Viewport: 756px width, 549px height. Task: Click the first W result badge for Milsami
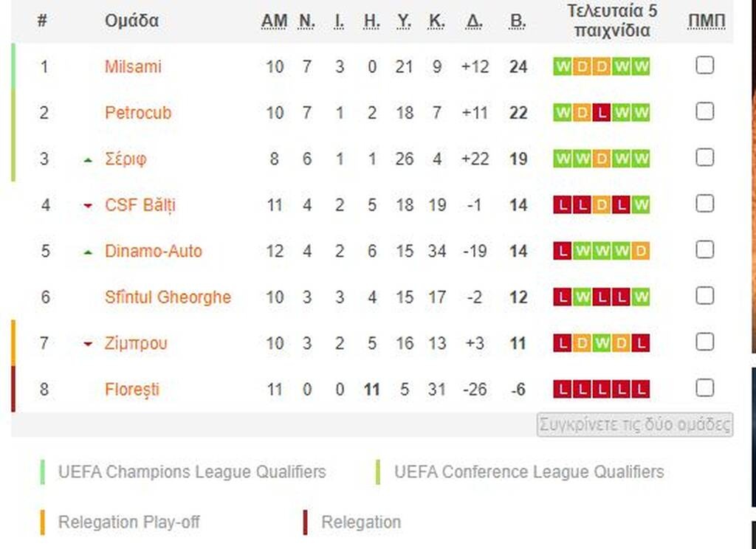pos(563,67)
